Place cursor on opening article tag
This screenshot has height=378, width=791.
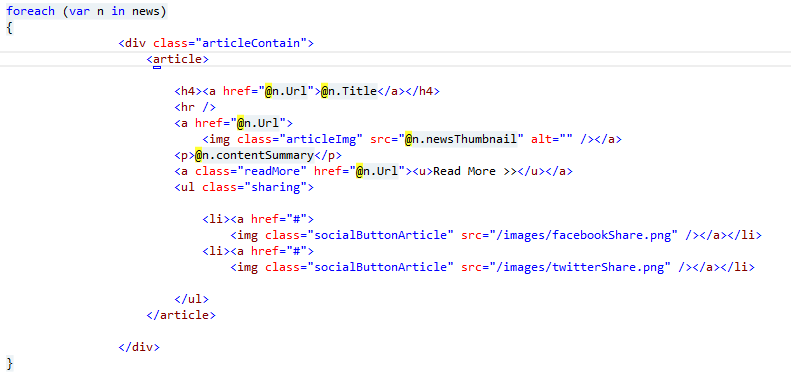pyautogui.click(x=178, y=59)
